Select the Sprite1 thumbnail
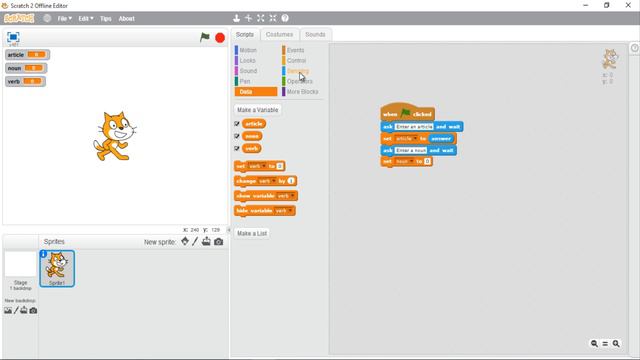The height and width of the screenshot is (360, 640). pos(57,269)
